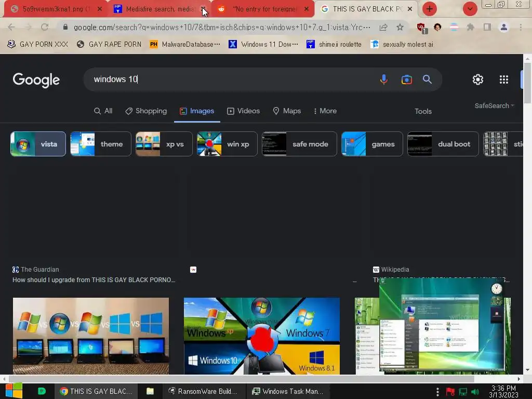This screenshot has height=399, width=532.
Task: Open the shimeji roulette bookmark
Action: click(x=334, y=45)
